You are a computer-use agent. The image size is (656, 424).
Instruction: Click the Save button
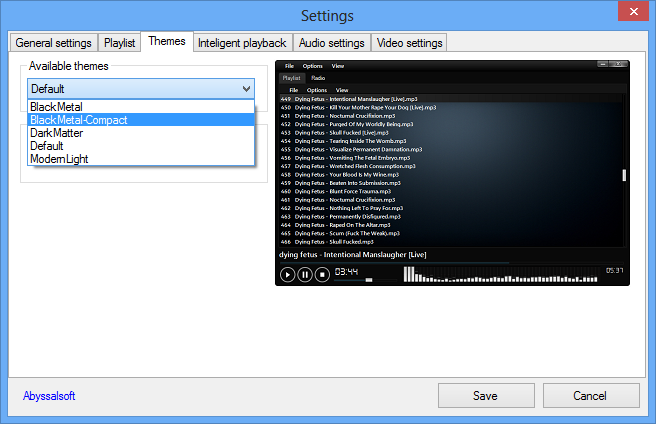[486, 396]
